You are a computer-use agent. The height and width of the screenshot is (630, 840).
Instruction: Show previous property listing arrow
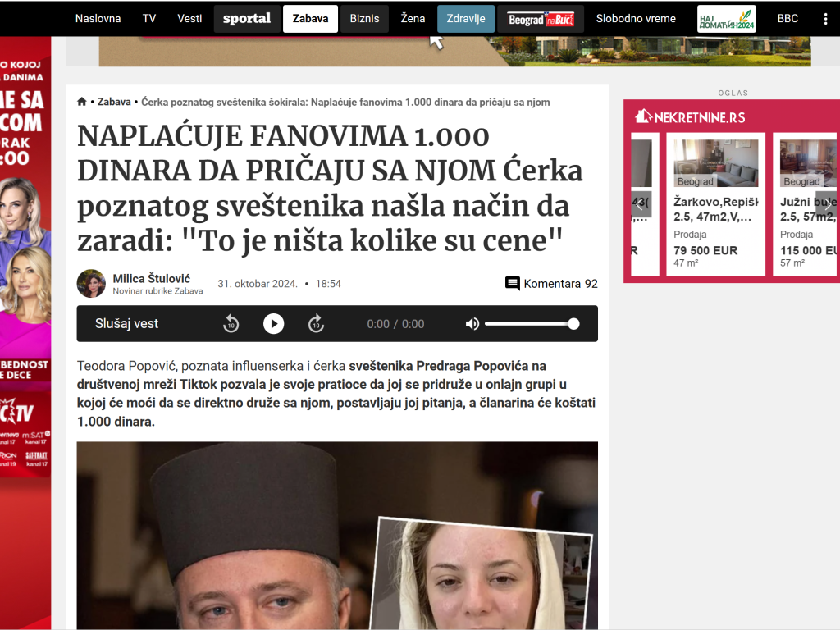[641, 204]
